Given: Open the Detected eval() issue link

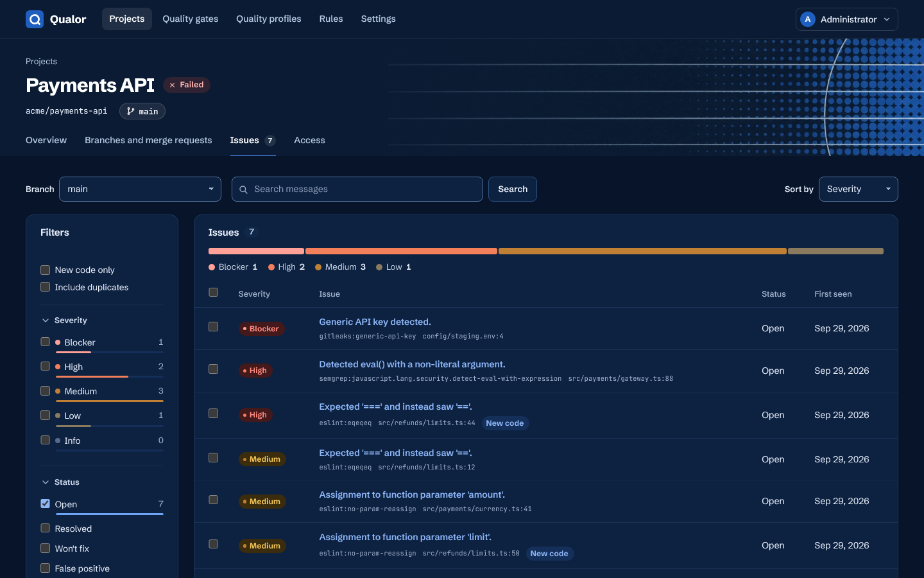Looking at the screenshot, I should pyautogui.click(x=412, y=364).
